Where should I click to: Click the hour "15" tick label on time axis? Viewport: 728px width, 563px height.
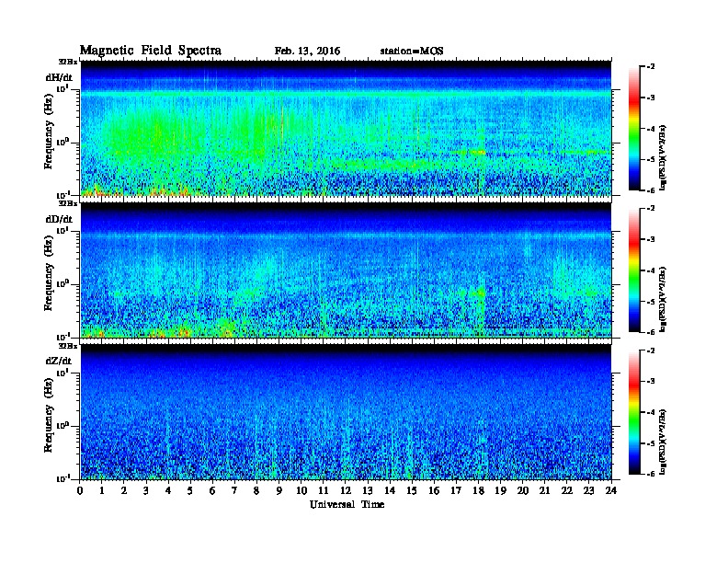pos(413,491)
